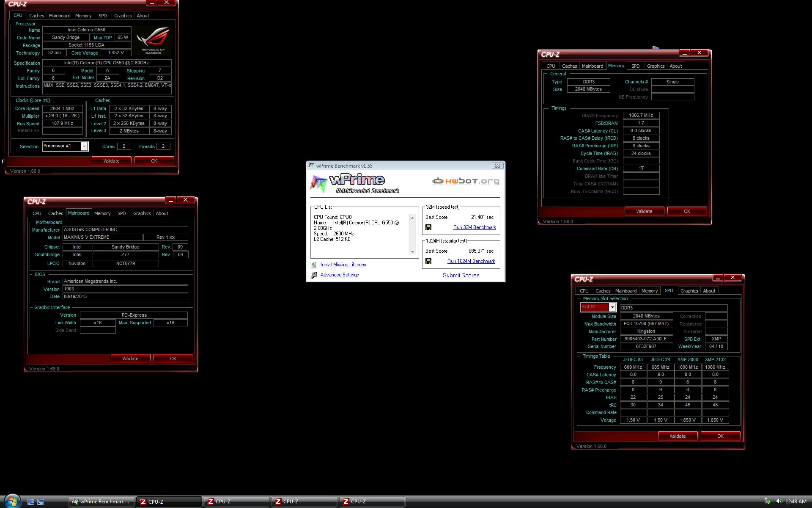Click the BIOS Date 08/19/2013 field
This screenshot has height=508, width=812.
pos(125,296)
